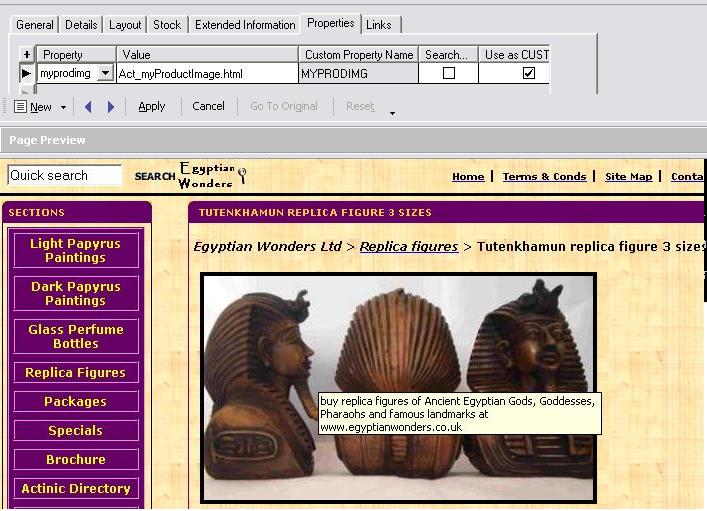
Task: Click the Act_myProductImage.html value cell
Action: coord(207,74)
